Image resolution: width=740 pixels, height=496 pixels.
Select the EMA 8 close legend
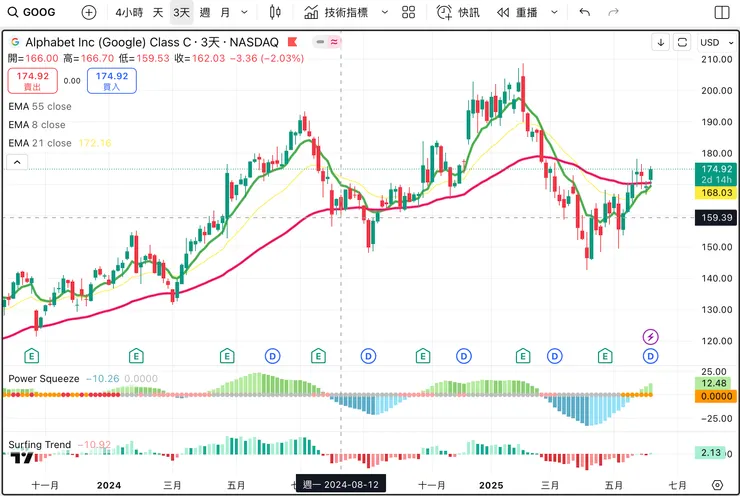coord(37,125)
